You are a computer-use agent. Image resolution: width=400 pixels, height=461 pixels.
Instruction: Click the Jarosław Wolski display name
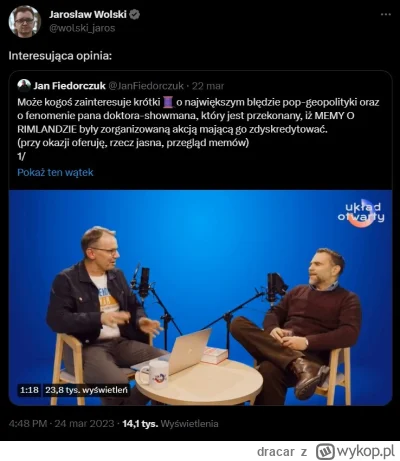click(88, 14)
